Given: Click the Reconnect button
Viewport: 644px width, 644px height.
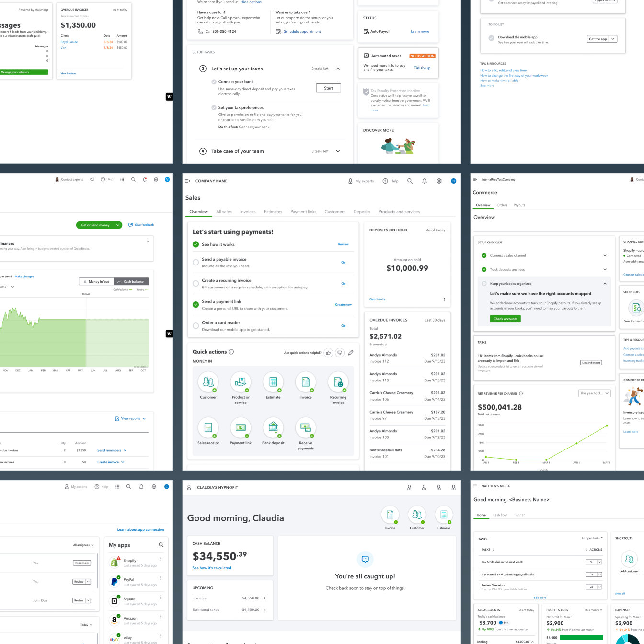Looking at the screenshot, I should pyautogui.click(x=82, y=563).
